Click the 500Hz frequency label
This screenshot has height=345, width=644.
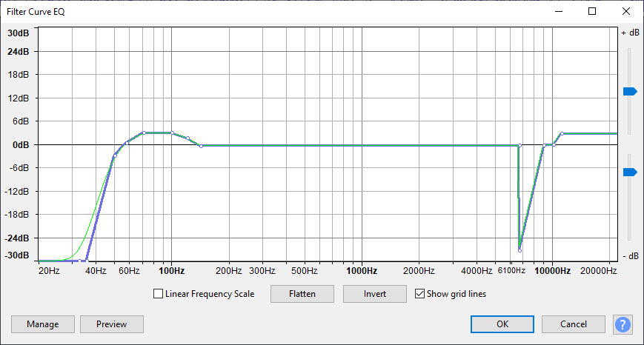click(305, 271)
